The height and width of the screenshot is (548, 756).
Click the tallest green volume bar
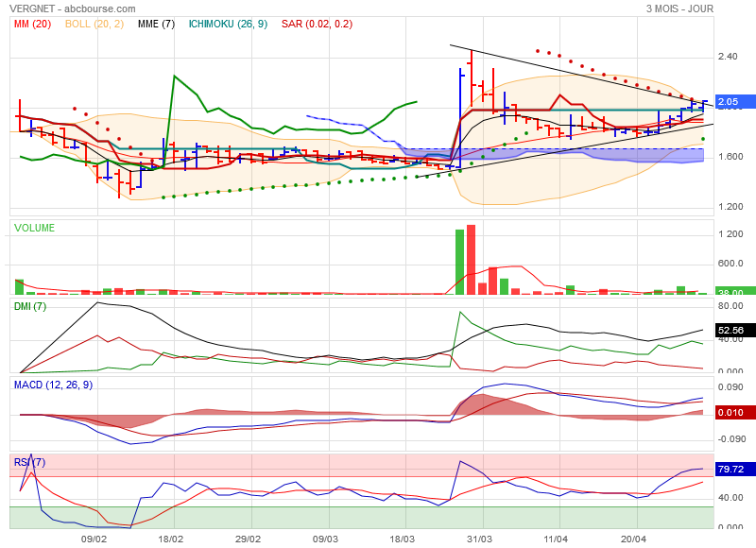(459, 262)
